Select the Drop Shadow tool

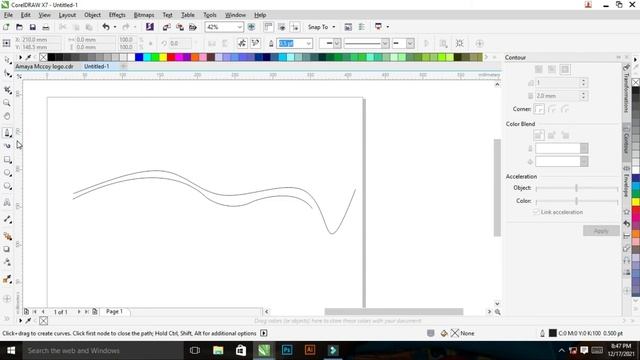[x=7, y=249]
